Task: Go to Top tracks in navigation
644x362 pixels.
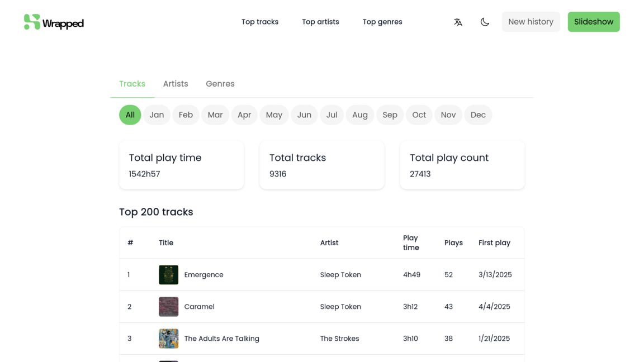Action: tap(260, 22)
